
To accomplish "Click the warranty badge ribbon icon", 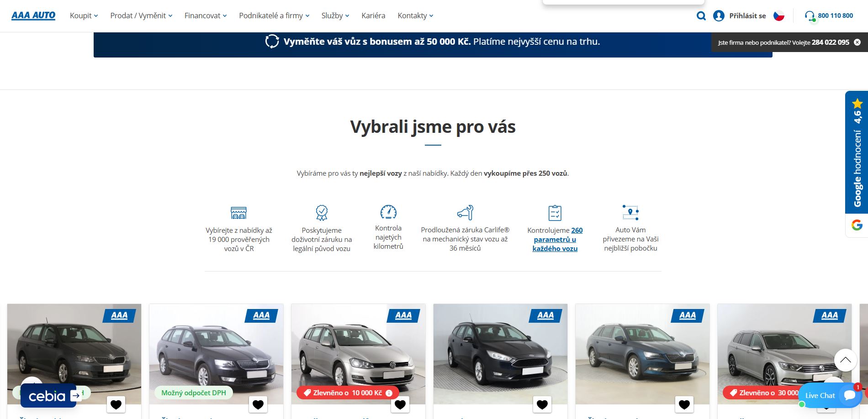I will [x=322, y=213].
